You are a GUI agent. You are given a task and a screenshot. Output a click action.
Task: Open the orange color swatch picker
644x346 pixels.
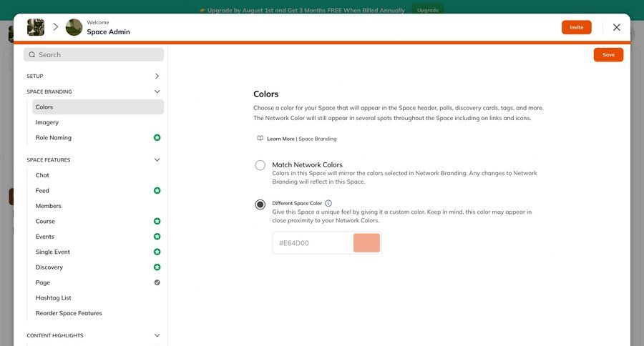tap(366, 243)
